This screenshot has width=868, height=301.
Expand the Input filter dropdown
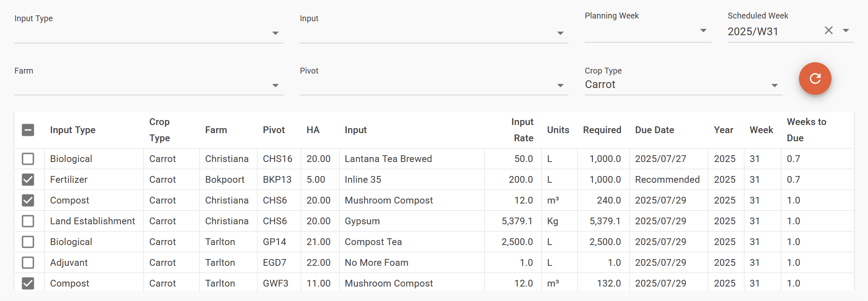[433, 33]
